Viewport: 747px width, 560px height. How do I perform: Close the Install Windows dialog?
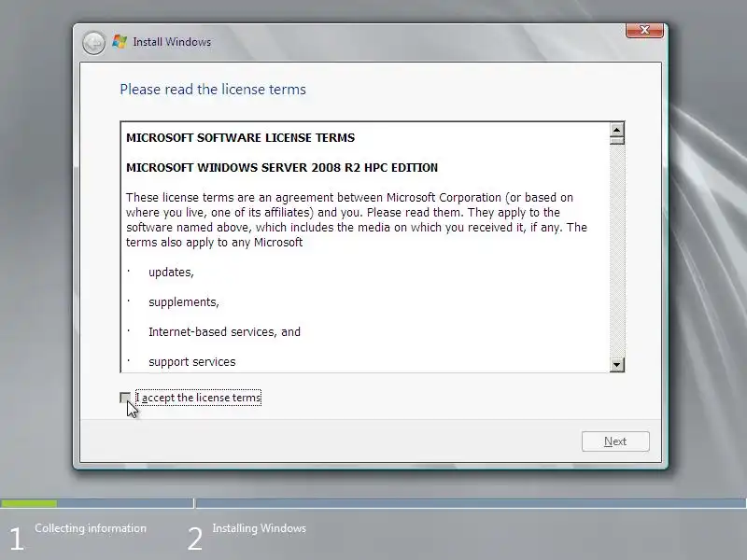click(644, 30)
